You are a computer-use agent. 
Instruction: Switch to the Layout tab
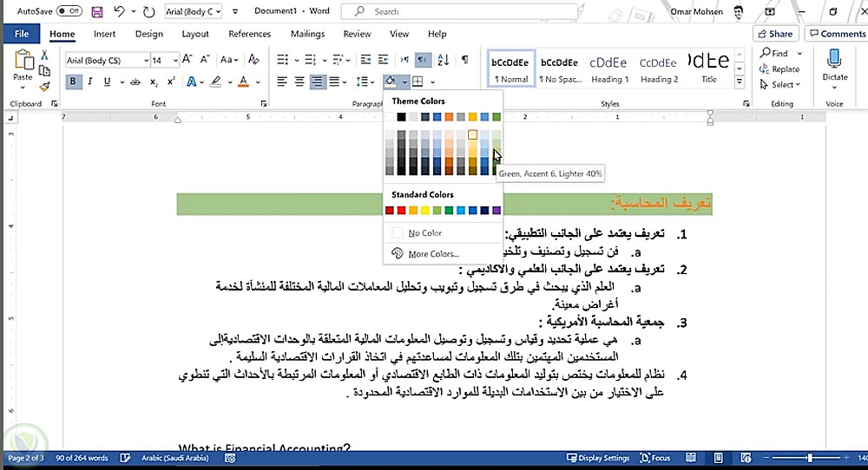[195, 34]
